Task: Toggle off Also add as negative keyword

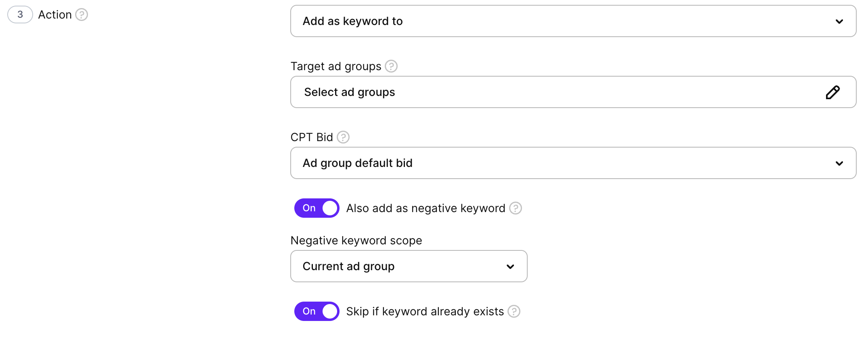Action: [317, 208]
